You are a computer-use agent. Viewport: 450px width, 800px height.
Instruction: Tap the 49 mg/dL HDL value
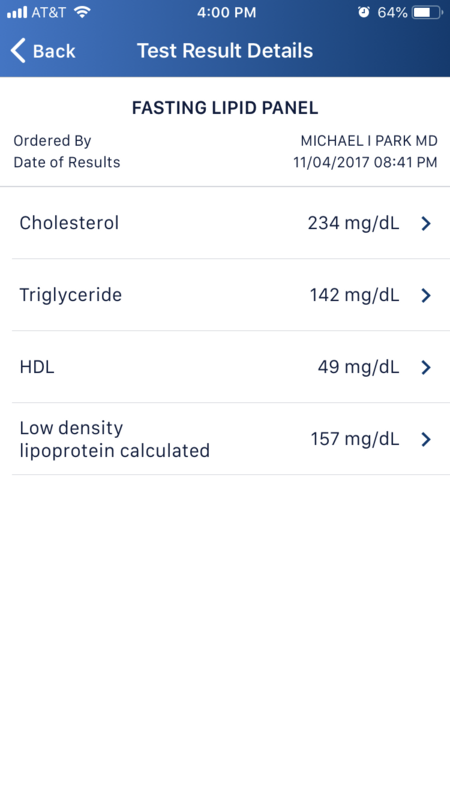click(x=359, y=367)
